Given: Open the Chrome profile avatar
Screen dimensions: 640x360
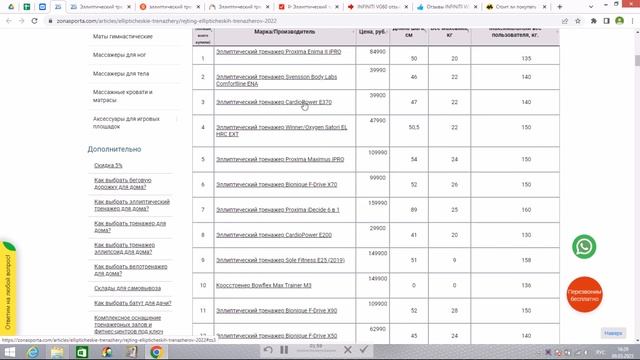Looking at the screenshot, I should [619, 20].
